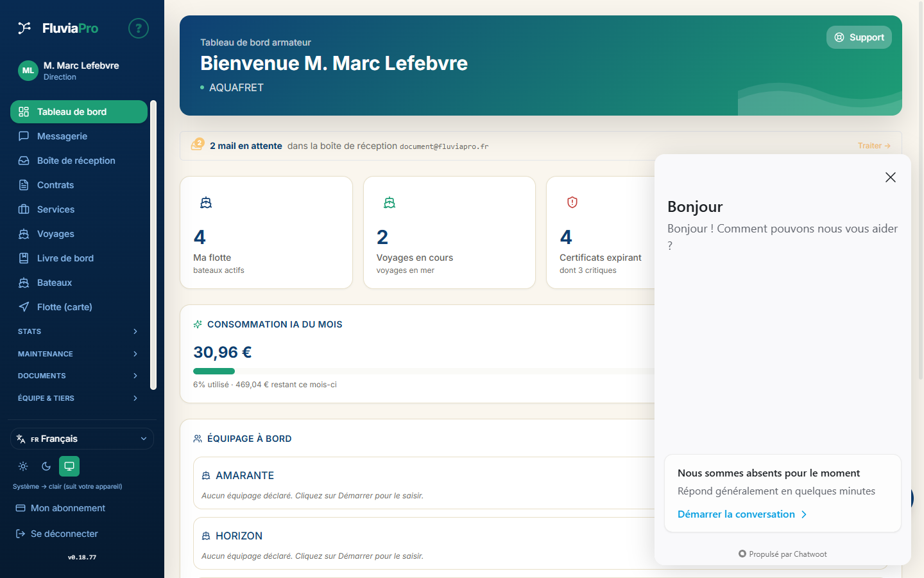Expand the ÉQUIPE & TIERS section
The height and width of the screenshot is (578, 924).
coord(78,398)
